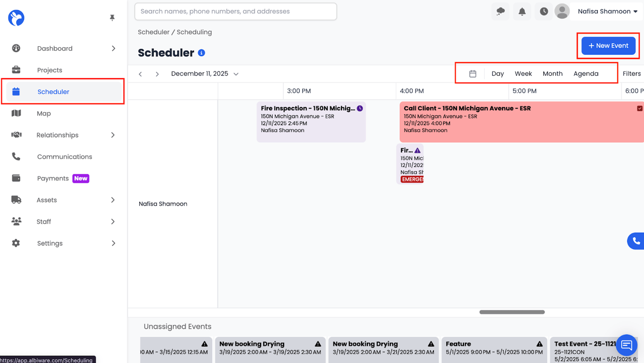Open Scheduler in the sidebar
Image resolution: width=644 pixels, height=363 pixels.
tap(63, 92)
